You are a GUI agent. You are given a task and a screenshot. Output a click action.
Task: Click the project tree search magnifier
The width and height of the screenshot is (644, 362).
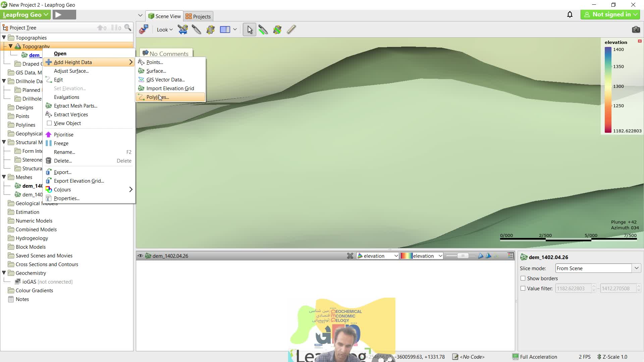click(x=128, y=27)
